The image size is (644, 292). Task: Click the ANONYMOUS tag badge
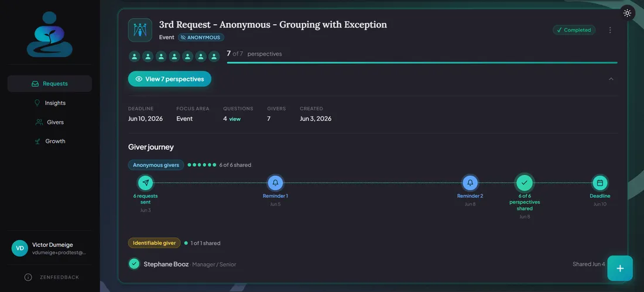201,37
